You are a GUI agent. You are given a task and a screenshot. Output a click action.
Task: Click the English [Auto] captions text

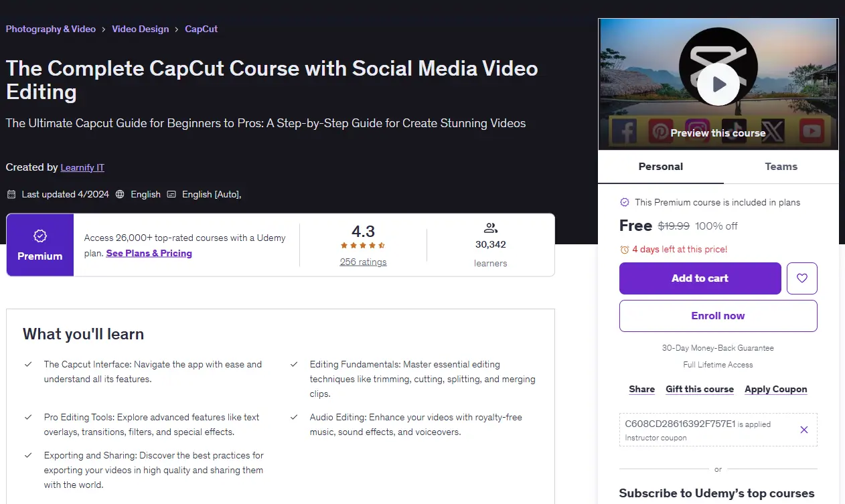pyautogui.click(x=210, y=194)
